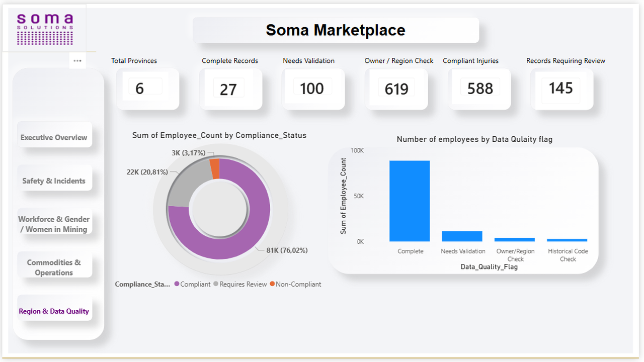
Task: Click the Total Provinces label
Action: 134,61
